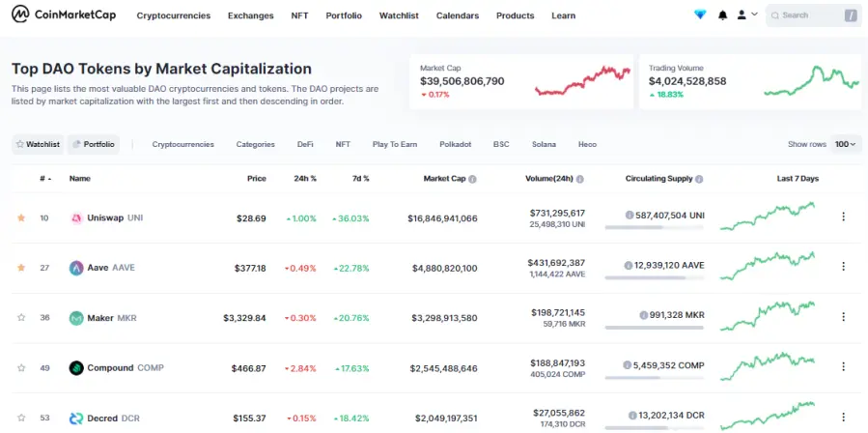Toggle Aave watchlist star
Viewport: 868px width, 433px height.
tap(21, 268)
